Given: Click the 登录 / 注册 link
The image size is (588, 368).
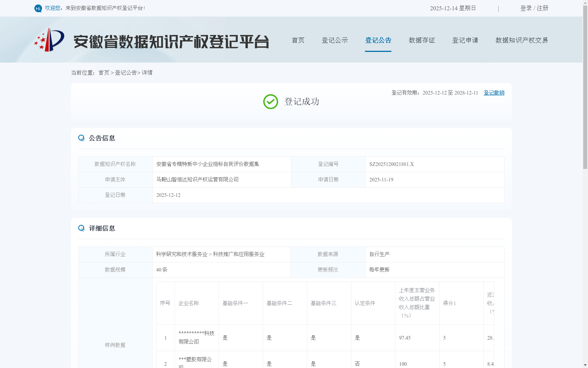Looking at the screenshot, I should point(534,8).
